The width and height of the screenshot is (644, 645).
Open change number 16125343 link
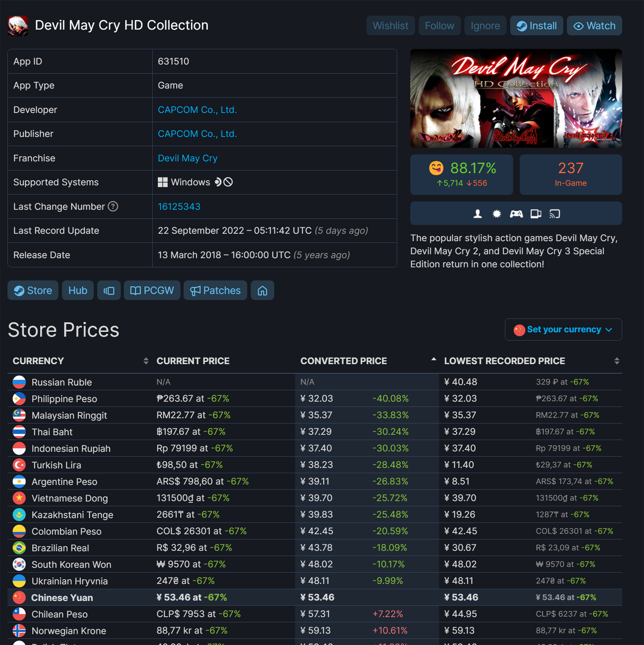point(179,206)
